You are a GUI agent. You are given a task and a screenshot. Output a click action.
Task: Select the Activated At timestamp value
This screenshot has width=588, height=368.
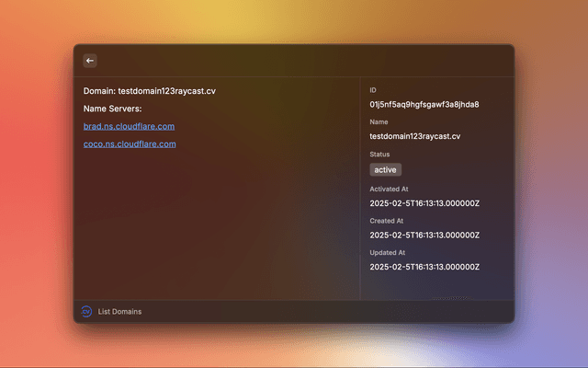coord(424,202)
